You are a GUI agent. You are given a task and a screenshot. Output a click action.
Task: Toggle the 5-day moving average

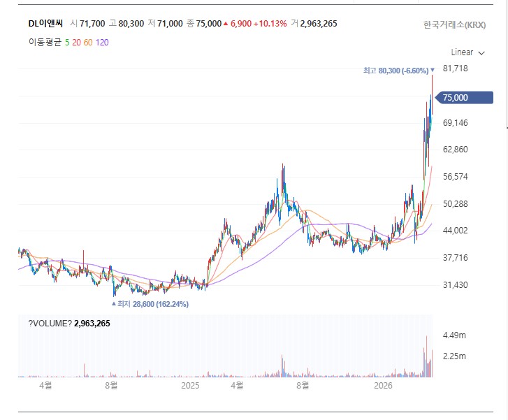pos(67,43)
